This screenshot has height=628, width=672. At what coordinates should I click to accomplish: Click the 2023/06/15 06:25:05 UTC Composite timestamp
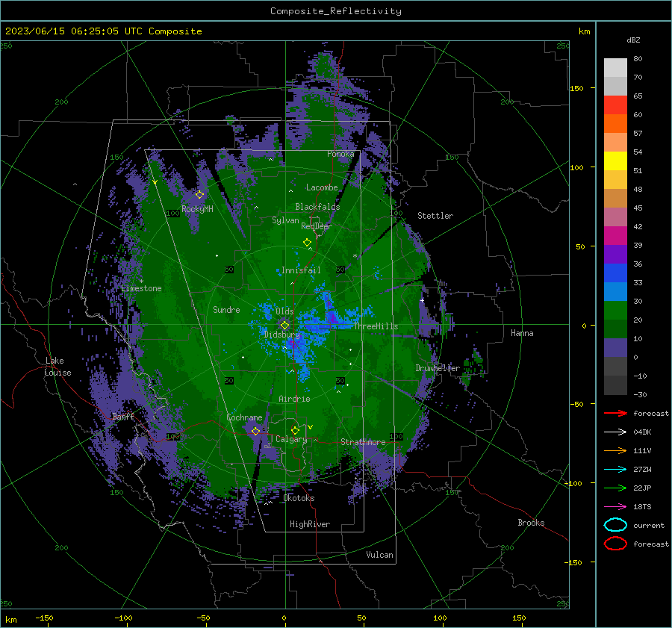click(104, 31)
